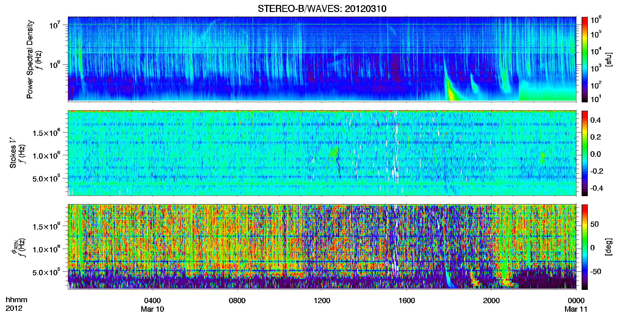Click the 0400 time tick label

[x=152, y=301]
